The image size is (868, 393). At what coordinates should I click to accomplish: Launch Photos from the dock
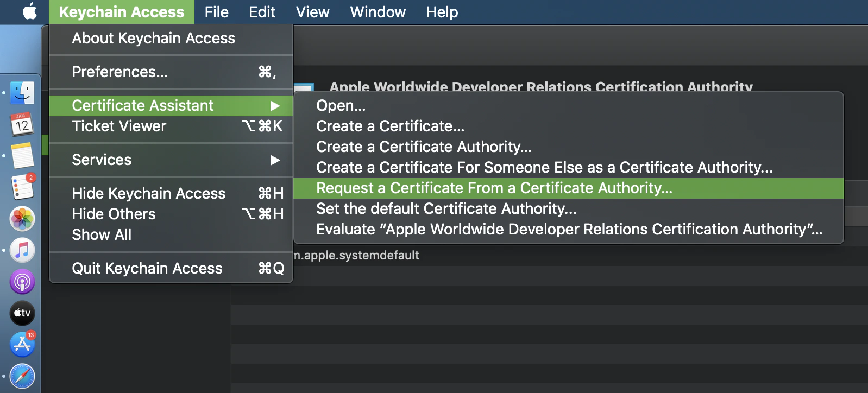click(x=22, y=219)
